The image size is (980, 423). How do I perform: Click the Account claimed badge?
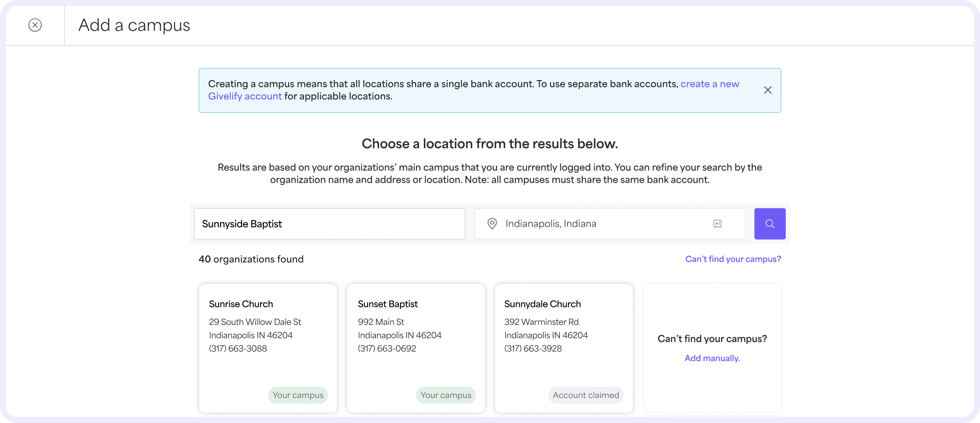(586, 395)
